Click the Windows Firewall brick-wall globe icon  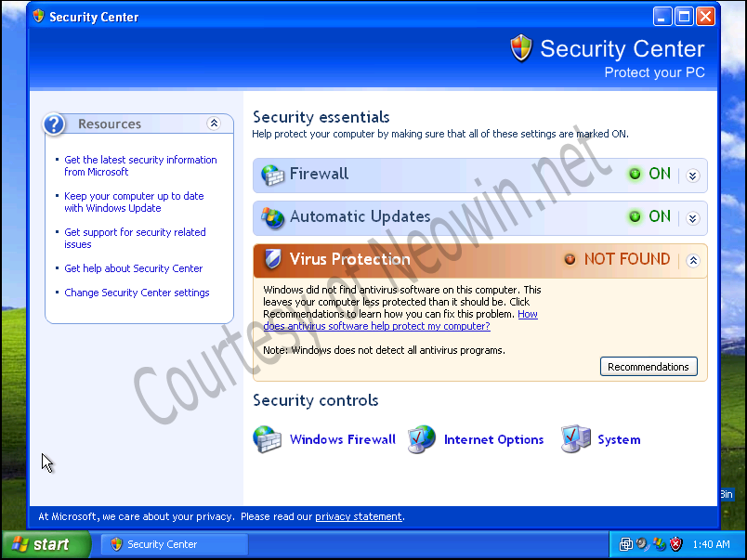[267, 439]
